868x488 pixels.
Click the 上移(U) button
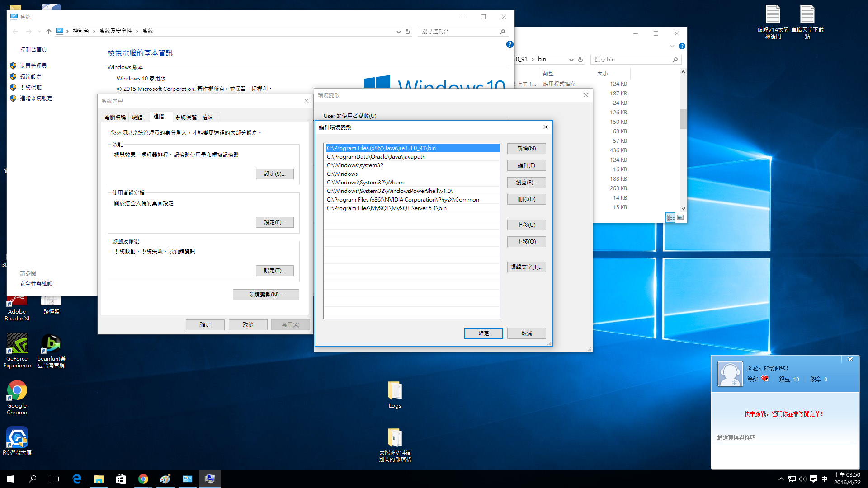point(526,225)
